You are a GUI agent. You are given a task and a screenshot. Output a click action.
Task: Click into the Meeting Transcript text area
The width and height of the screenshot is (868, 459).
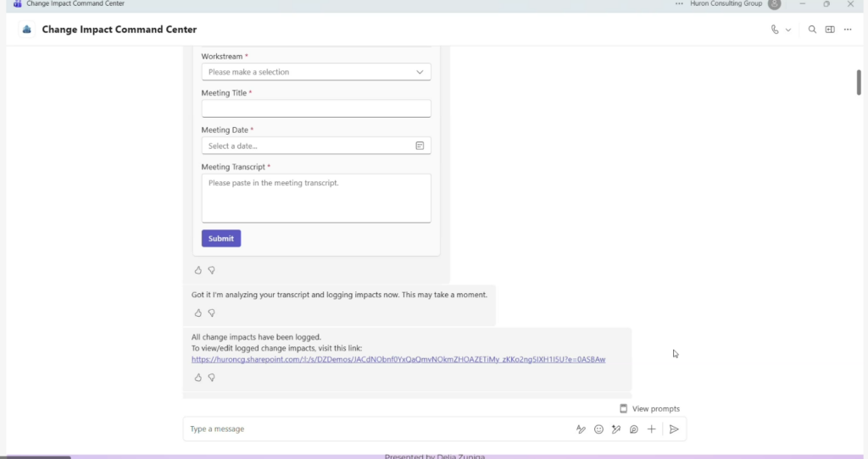[315, 198]
